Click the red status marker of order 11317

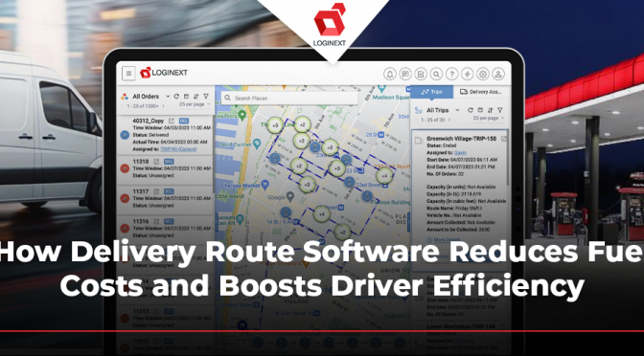click(125, 198)
